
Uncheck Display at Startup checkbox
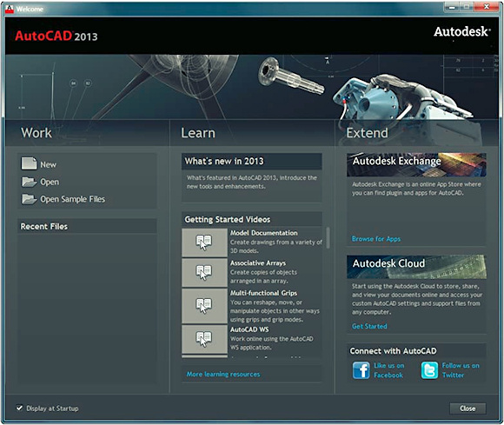(20, 408)
